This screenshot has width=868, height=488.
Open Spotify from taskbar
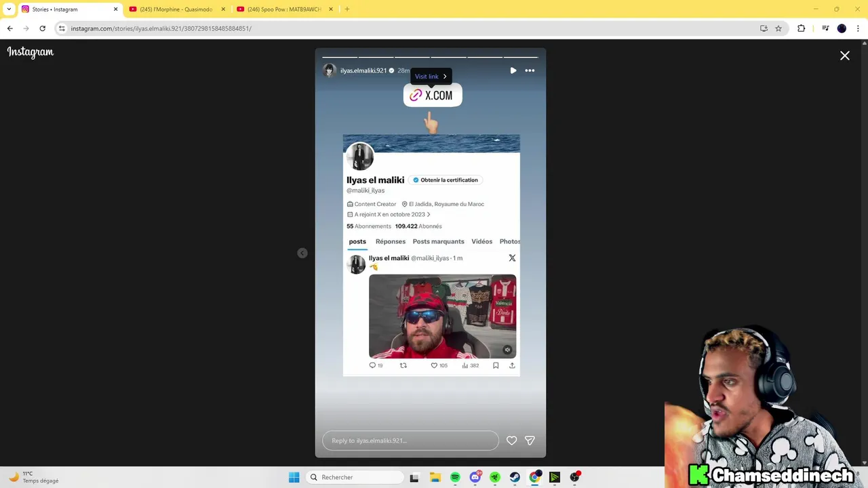[455, 477]
